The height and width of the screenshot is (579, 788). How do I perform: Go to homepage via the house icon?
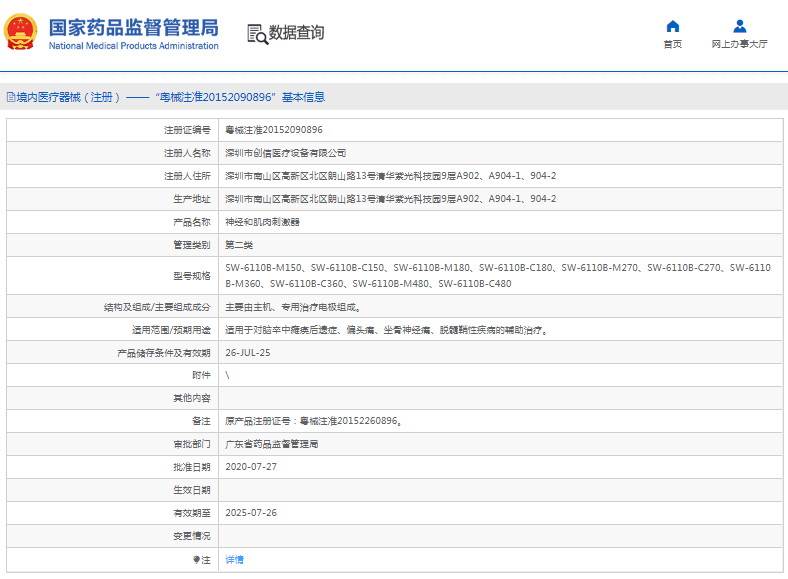coord(672,26)
